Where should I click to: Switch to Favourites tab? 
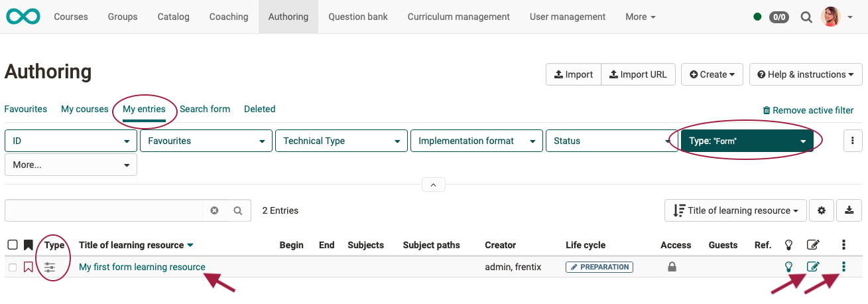point(26,109)
